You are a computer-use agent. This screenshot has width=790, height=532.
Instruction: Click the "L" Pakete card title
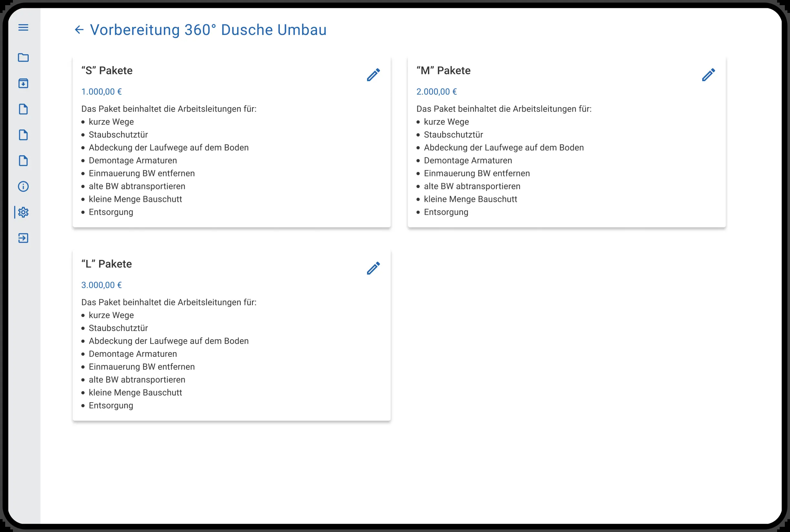106,264
